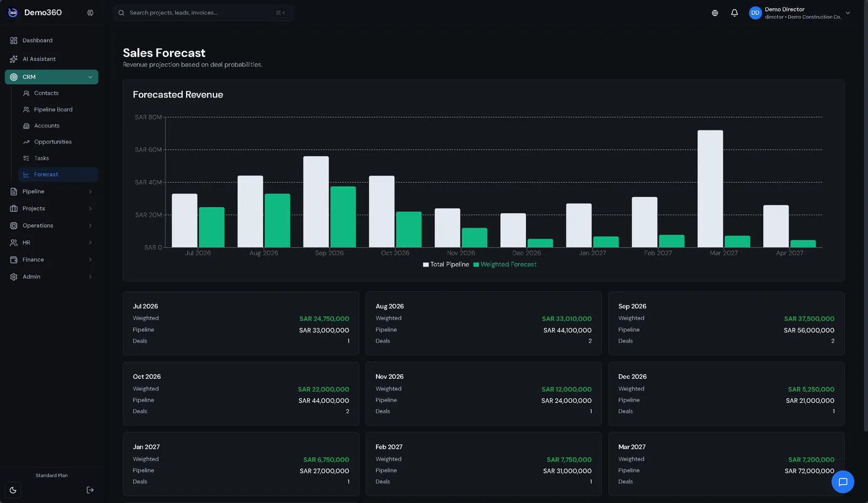Screen dimensions: 868x503
Task: Click the Mar 2027 pipeline bar
Action: coord(710,189)
